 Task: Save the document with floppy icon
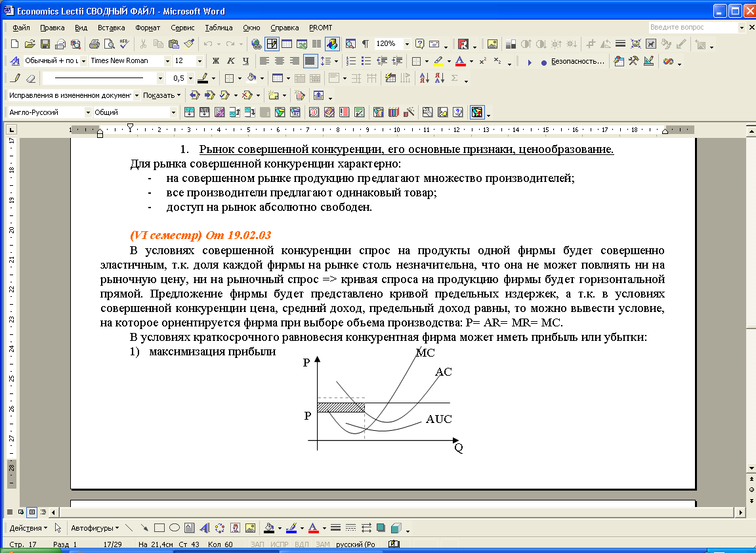[x=45, y=44]
